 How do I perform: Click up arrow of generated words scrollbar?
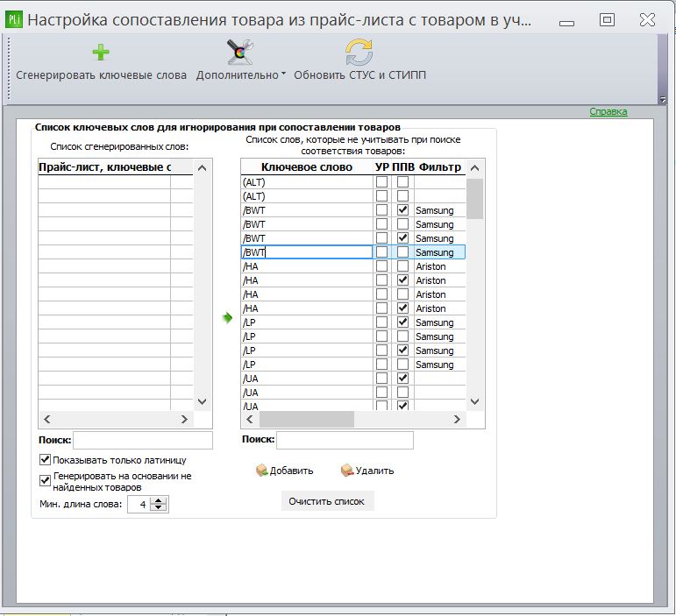tap(202, 168)
